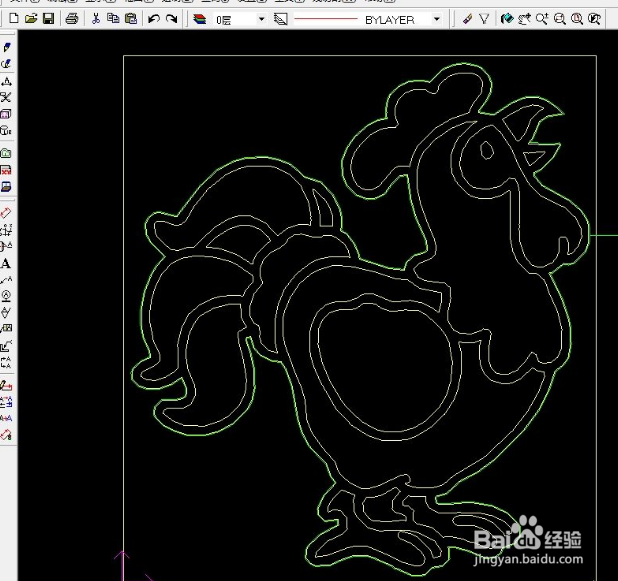
Task: Click the weld symbol leader icon
Action: point(6,346)
